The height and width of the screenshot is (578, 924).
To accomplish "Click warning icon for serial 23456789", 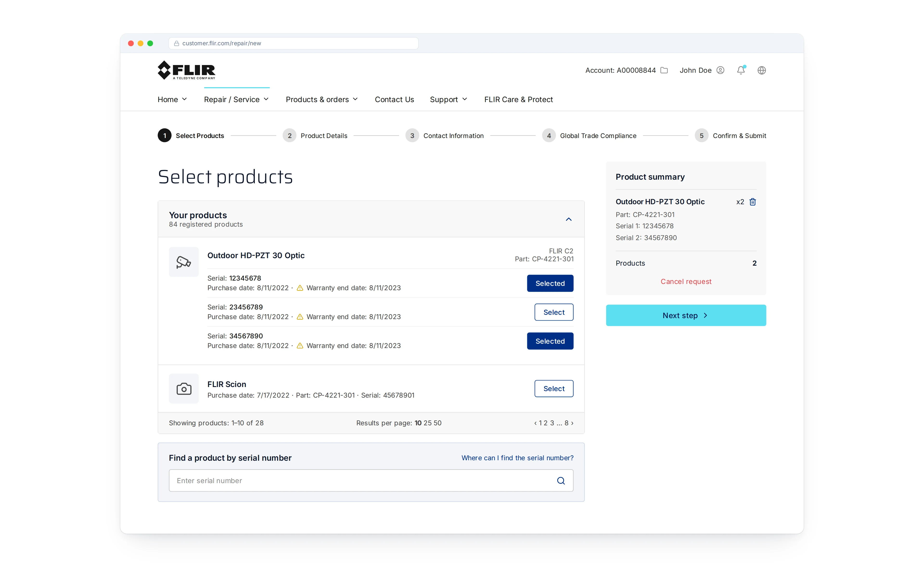I will [300, 317].
